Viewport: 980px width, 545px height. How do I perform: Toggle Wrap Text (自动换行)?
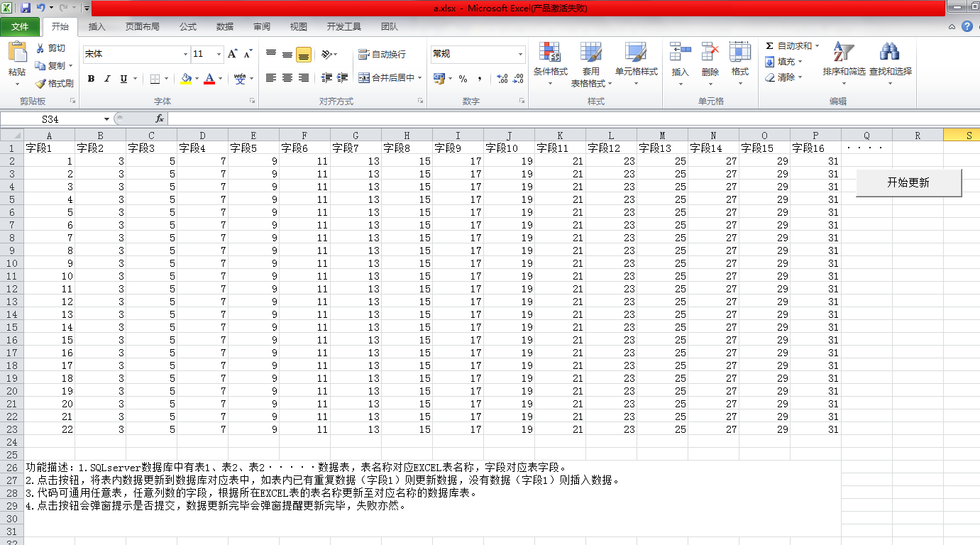[382, 55]
